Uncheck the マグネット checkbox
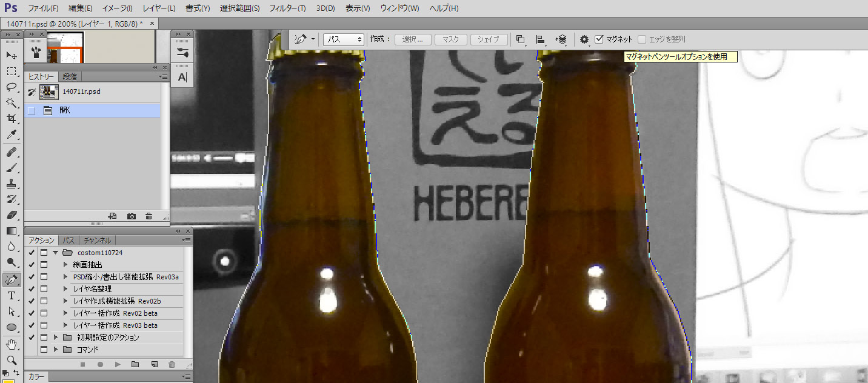Viewport: 868px width, 383px height. pyautogui.click(x=599, y=39)
